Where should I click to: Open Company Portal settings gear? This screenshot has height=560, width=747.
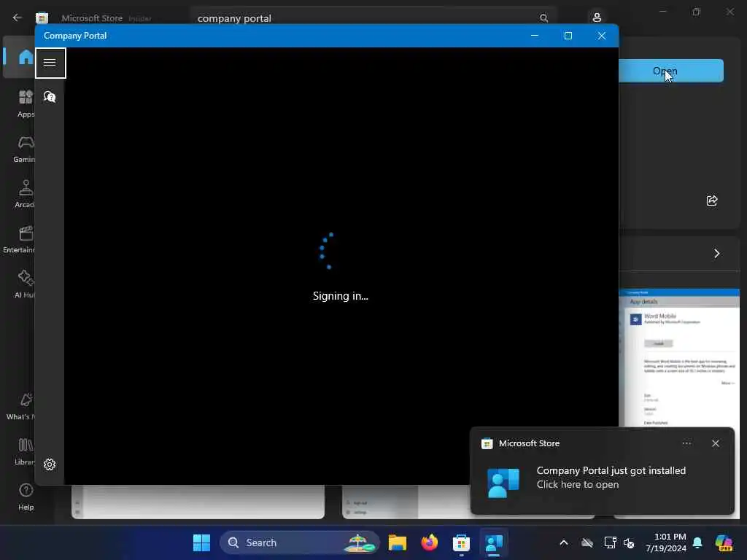point(50,464)
